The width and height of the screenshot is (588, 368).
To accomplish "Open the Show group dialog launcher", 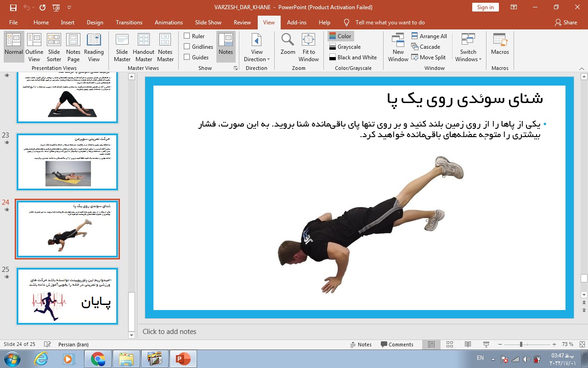I will pos(236,68).
